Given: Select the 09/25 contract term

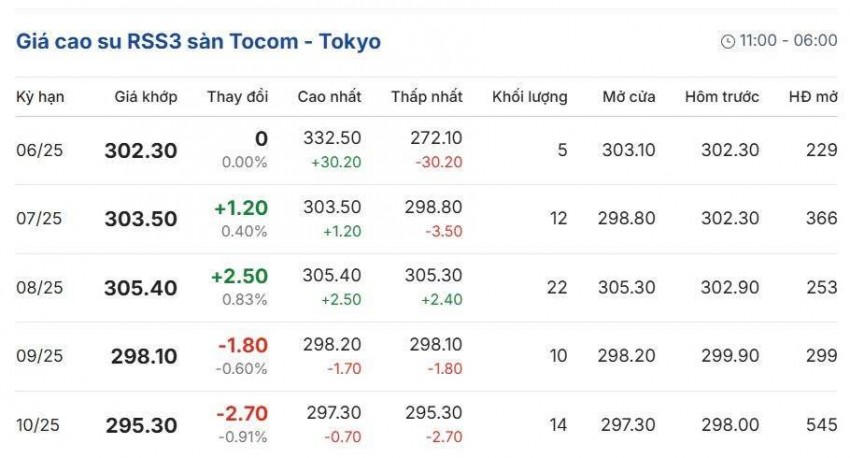Looking at the screenshot, I should point(40,357).
